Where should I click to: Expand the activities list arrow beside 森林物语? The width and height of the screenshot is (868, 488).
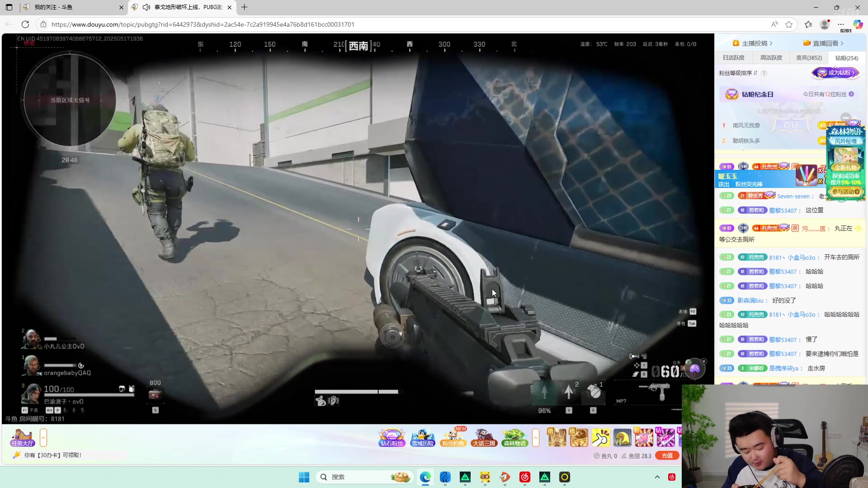[536, 438]
